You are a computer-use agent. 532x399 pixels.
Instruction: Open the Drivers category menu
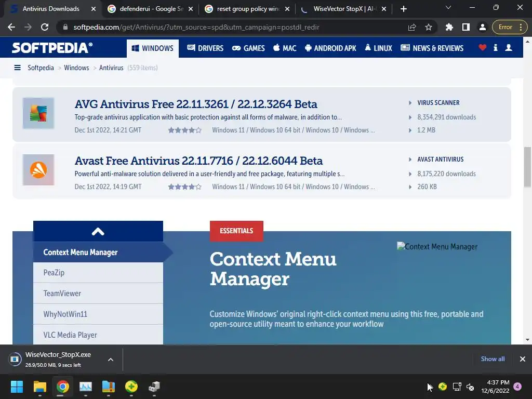point(205,48)
